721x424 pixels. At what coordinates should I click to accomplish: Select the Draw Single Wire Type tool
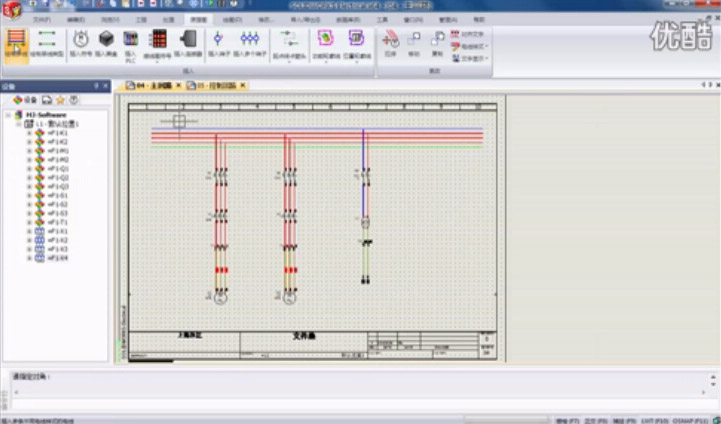click(x=47, y=43)
